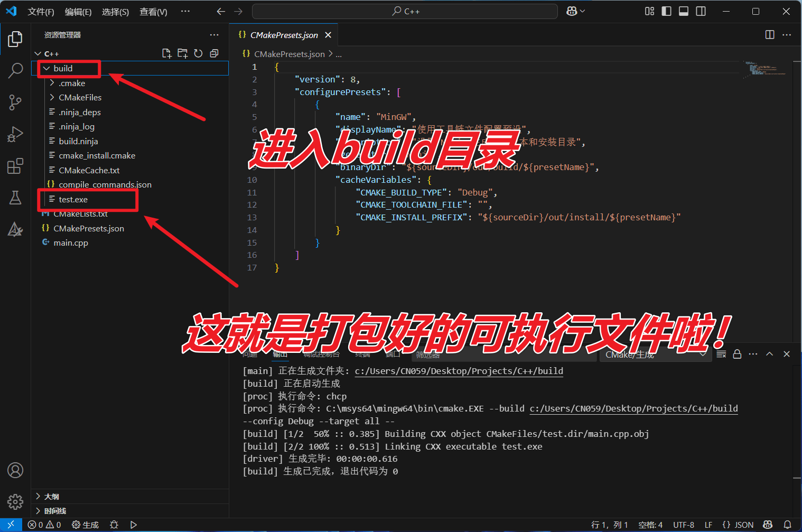Toggle primary side bar visibility

[666, 11]
